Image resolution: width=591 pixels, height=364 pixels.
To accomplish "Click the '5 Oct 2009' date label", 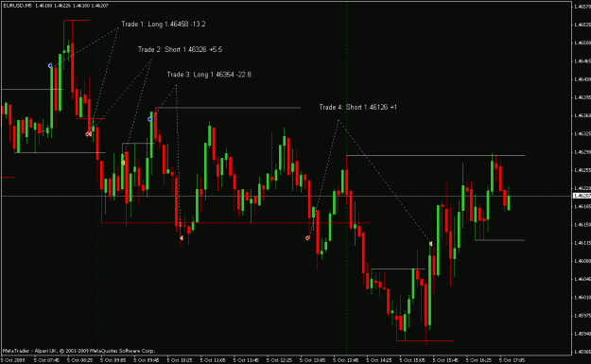I will click(12, 360).
